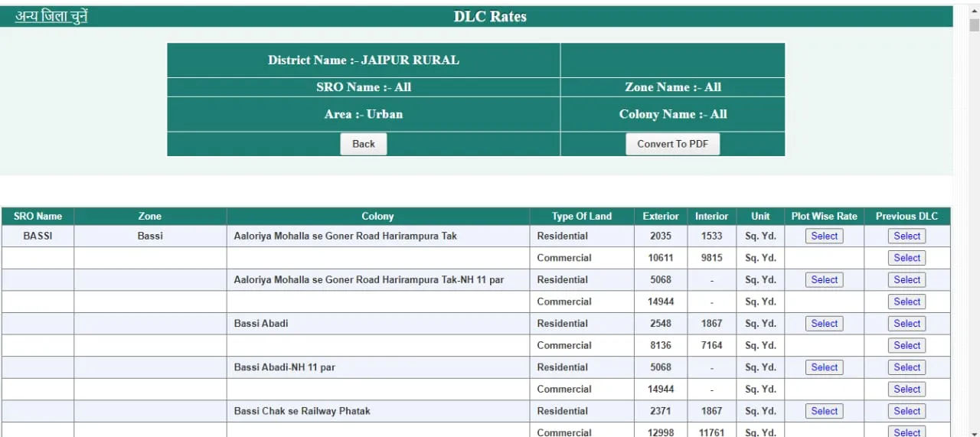Select Previous DLC for Residential rate 2035
980x437 pixels.
click(x=906, y=236)
